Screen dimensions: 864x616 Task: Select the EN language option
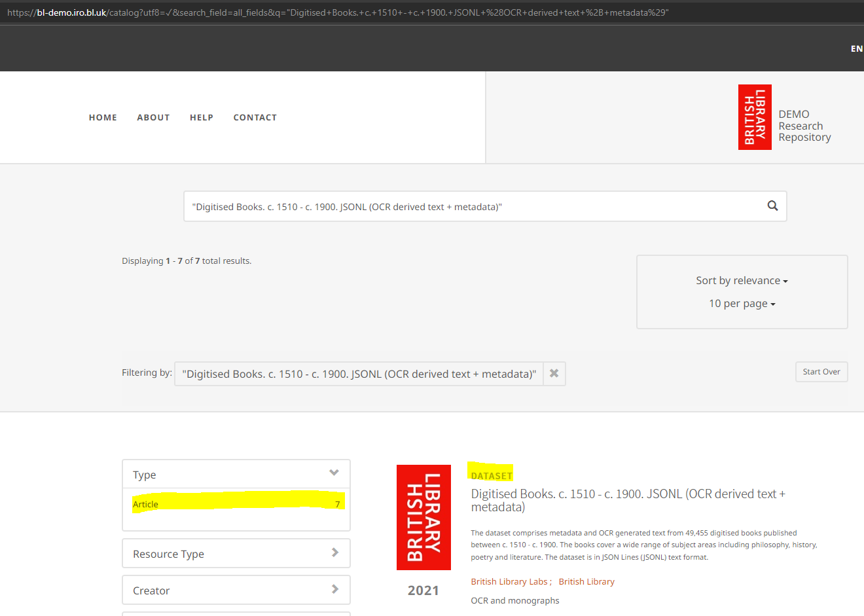857,49
